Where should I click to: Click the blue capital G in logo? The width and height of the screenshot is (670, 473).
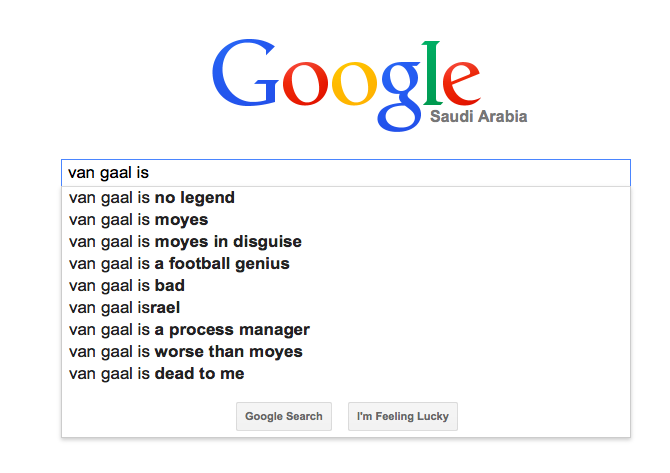coord(245,75)
